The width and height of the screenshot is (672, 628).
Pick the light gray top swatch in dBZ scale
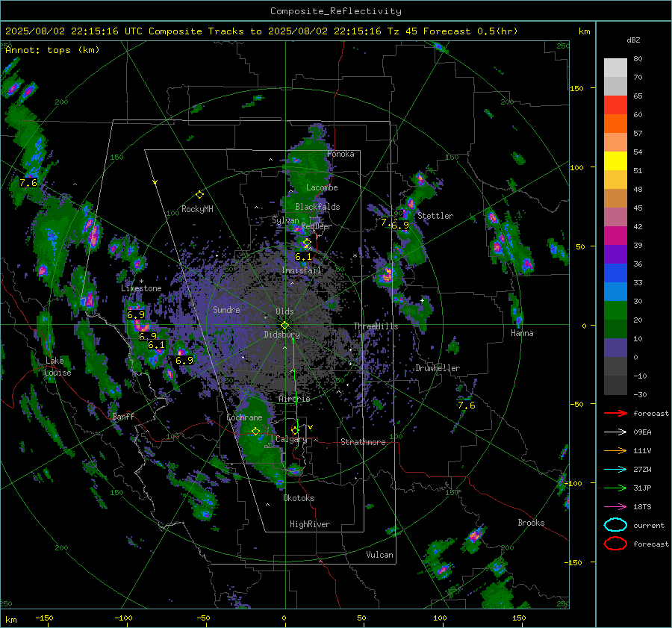(x=615, y=68)
